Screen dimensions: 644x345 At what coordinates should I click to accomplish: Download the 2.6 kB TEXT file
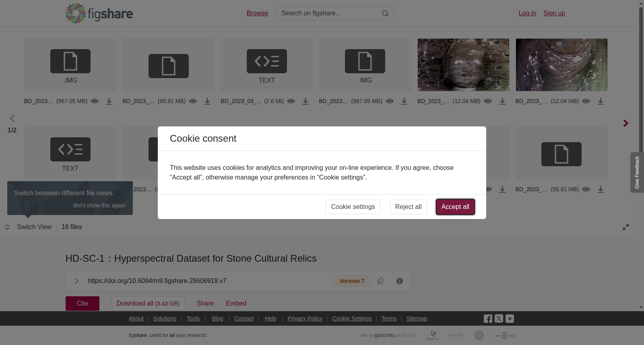pyautogui.click(x=305, y=101)
